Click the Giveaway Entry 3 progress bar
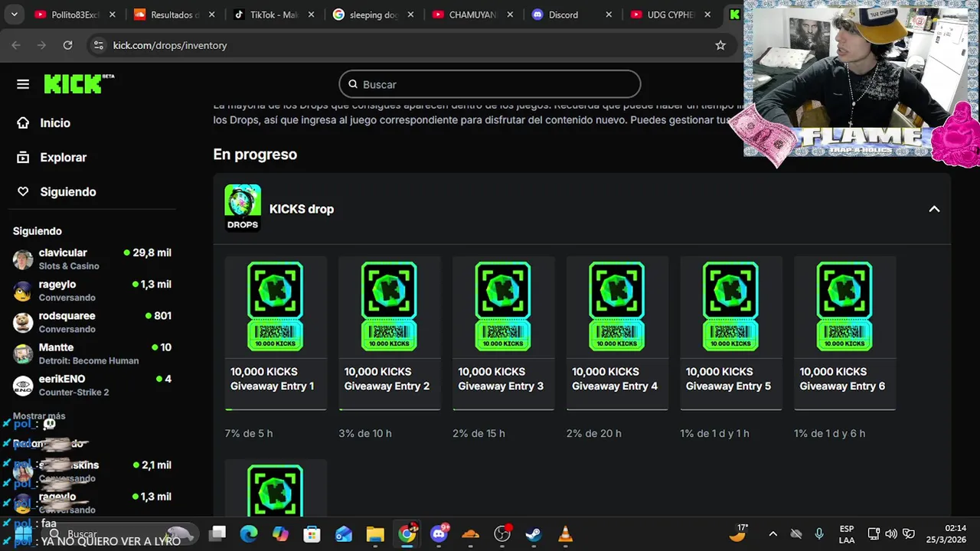980x551 pixels. click(x=504, y=409)
